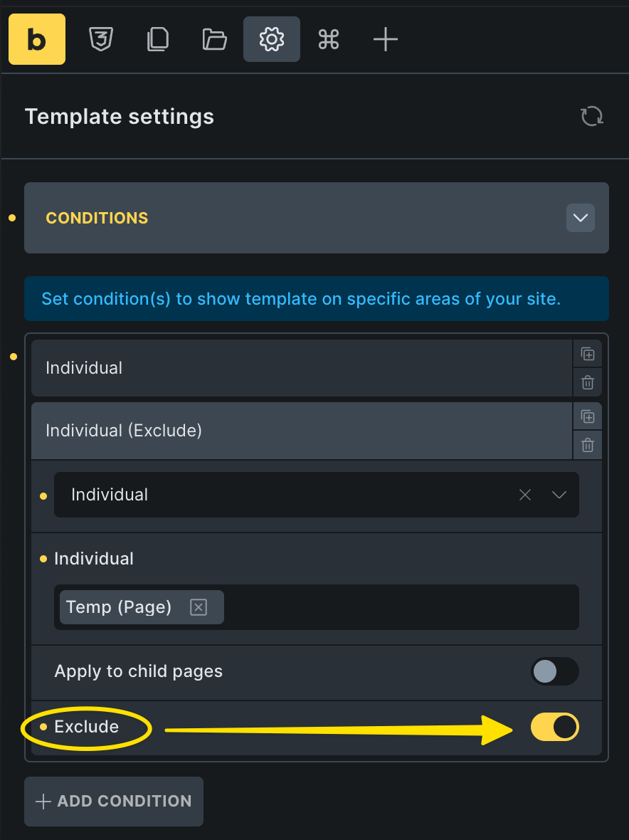Click the plus add element icon
Viewport: 629px width, 840px height.
pyautogui.click(x=386, y=39)
